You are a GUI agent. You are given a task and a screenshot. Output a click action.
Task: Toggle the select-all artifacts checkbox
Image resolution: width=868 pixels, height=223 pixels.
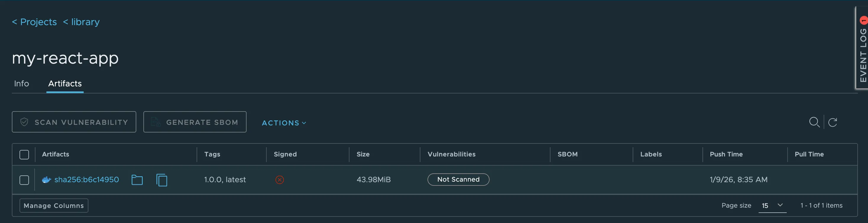click(x=24, y=155)
